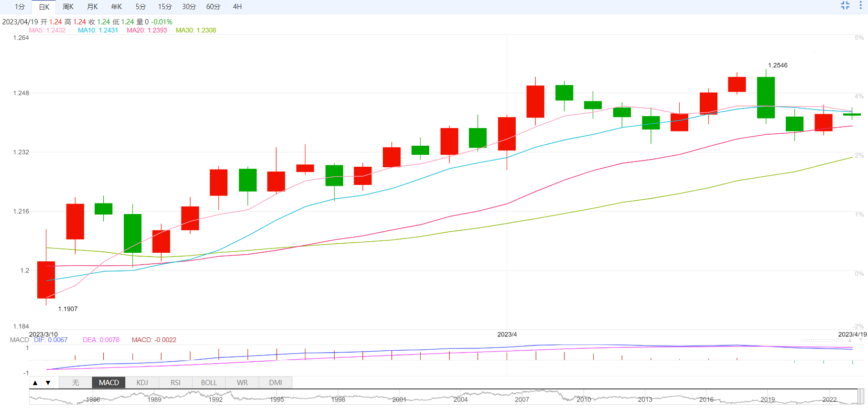This screenshot has width=868, height=420.
Task: Switch to the KDJ indicator
Action: pyautogui.click(x=142, y=383)
